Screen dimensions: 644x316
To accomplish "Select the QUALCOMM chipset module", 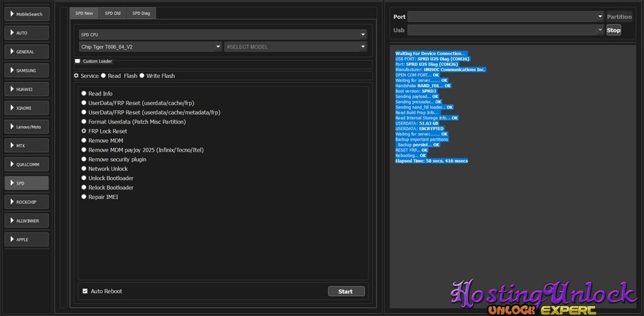I will pos(27,164).
